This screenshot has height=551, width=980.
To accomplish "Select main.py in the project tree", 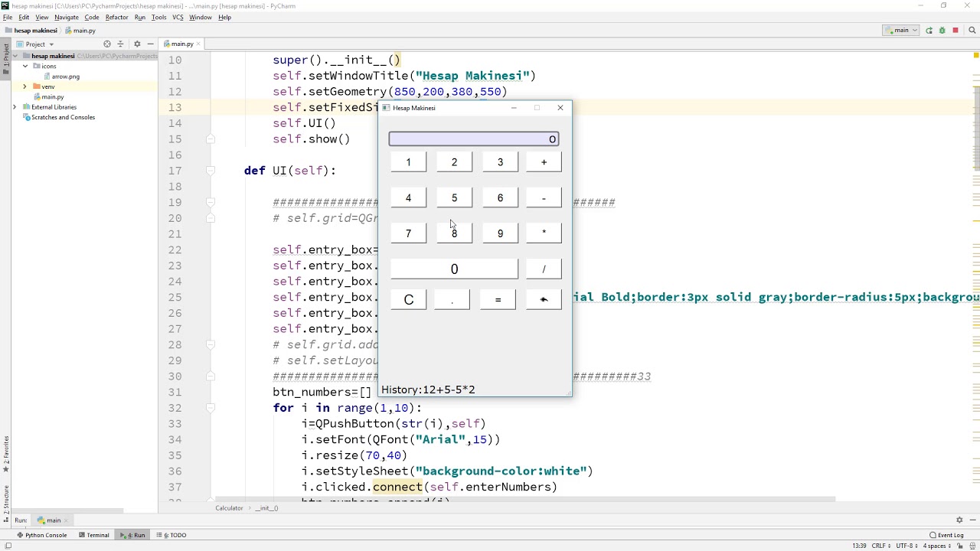I will pyautogui.click(x=52, y=97).
